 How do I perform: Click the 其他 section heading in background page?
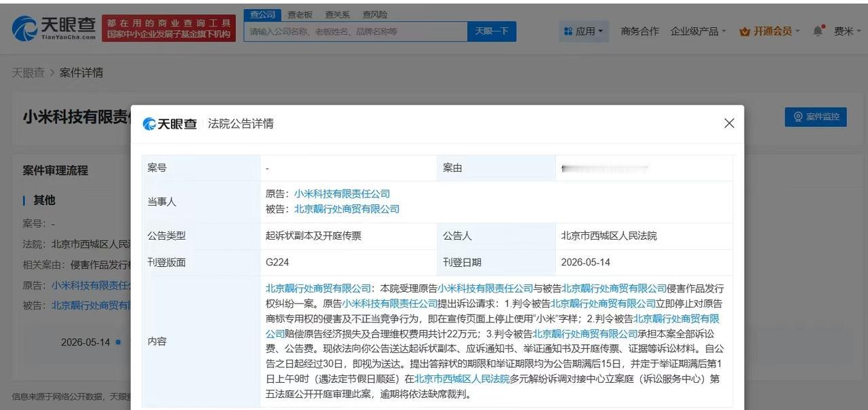[44, 200]
